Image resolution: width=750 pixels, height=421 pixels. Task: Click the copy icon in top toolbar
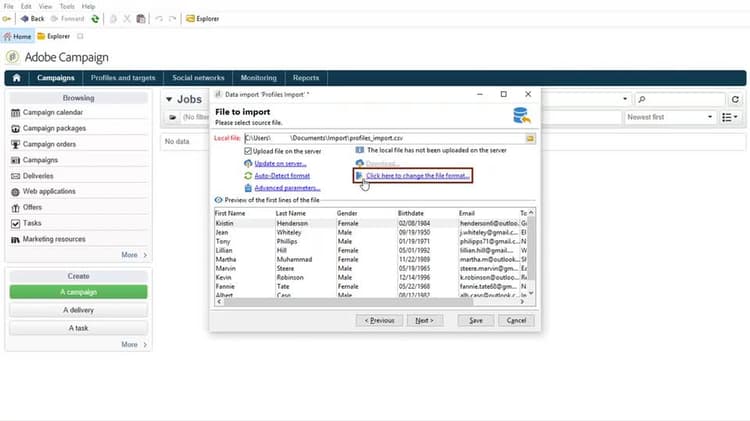(113, 19)
